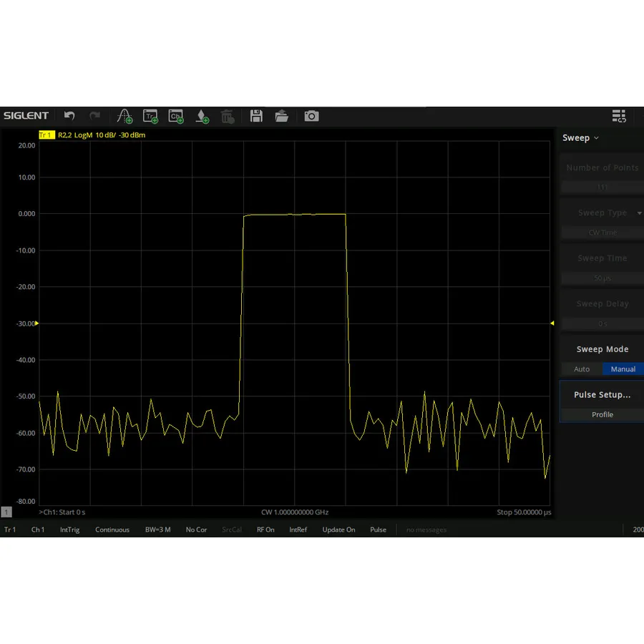Screen dimensions: 644x644
Task: Click the Redo arrow icon
Action: coord(95,116)
